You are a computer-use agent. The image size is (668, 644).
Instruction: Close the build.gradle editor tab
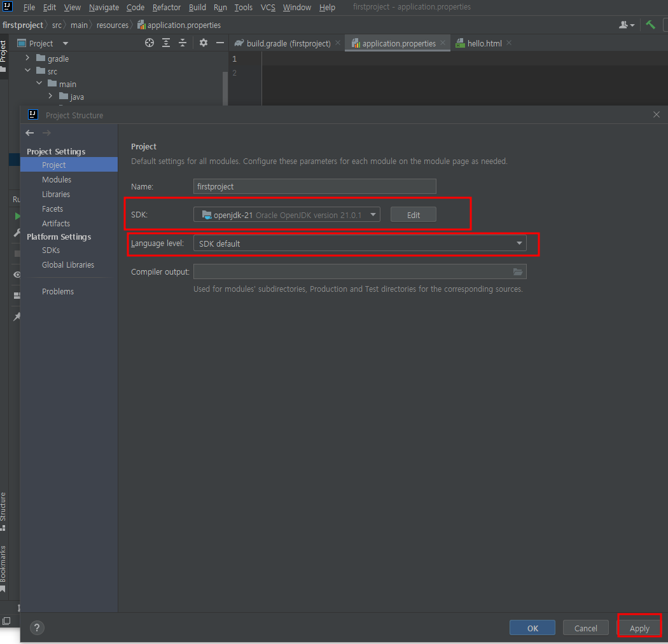338,43
